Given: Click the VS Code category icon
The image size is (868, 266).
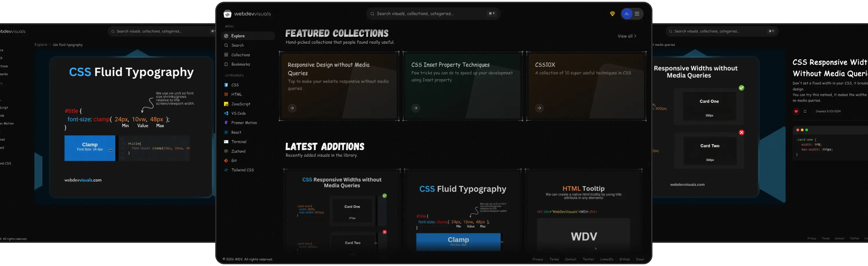Looking at the screenshot, I should [226, 113].
